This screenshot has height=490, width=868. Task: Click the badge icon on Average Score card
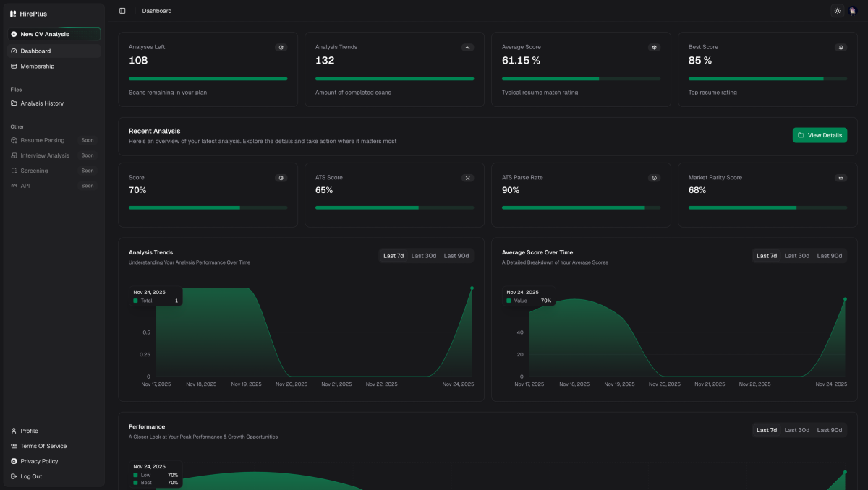point(654,47)
